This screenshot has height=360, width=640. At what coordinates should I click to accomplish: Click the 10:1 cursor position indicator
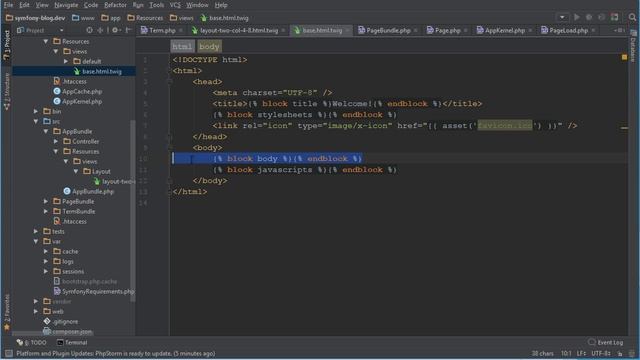pos(566,353)
